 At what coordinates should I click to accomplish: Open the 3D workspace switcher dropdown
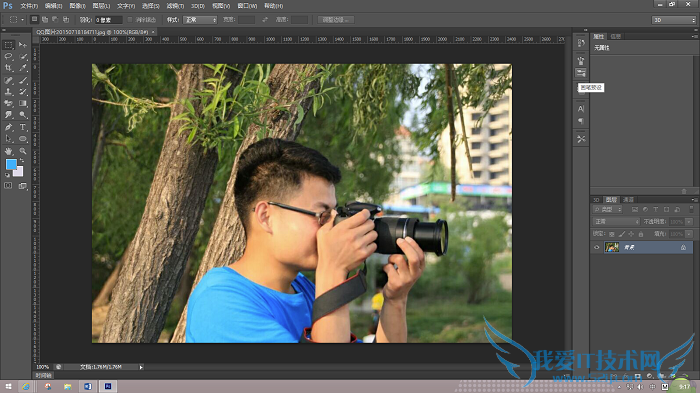pos(674,20)
